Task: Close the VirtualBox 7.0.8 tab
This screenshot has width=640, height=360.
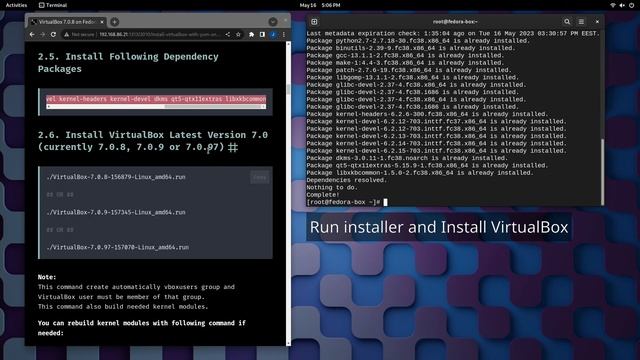Action: coord(102,22)
